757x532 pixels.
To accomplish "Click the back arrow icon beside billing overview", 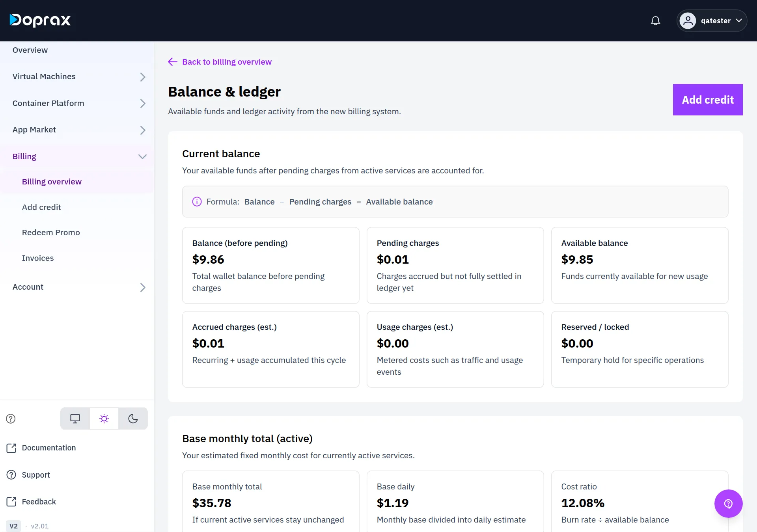I will pos(173,62).
